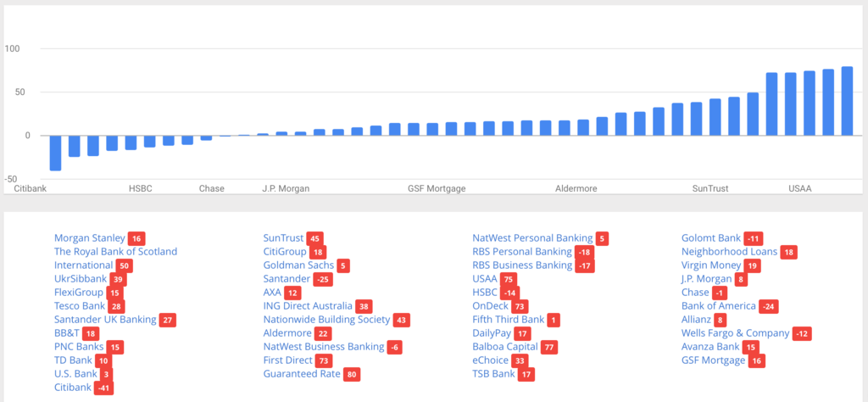This screenshot has height=402, width=868.
Task: Open the SunTrust link in the list
Action: pos(283,238)
